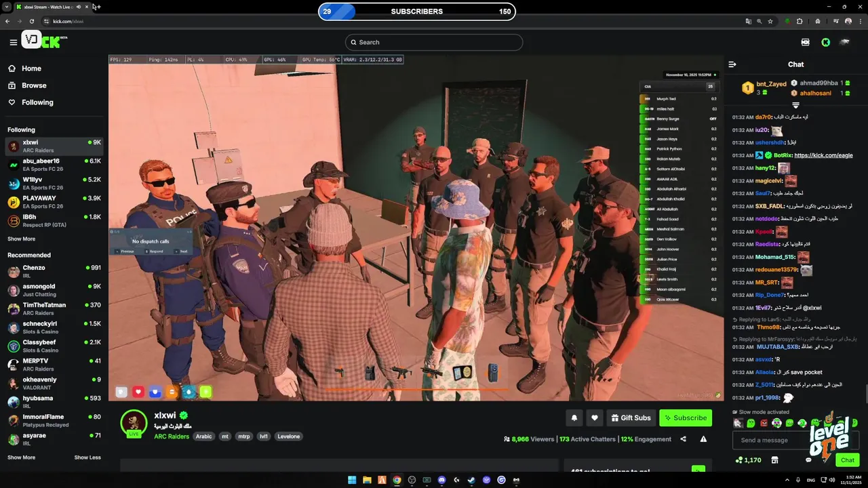Viewport: 868px width, 488px height.
Task: Expand Show More under Recommended
Action: point(21,457)
